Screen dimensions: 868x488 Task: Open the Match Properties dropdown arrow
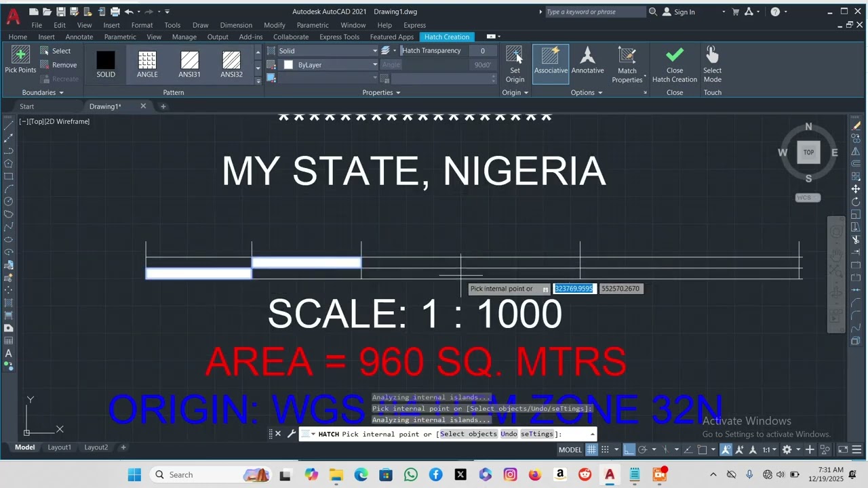point(645,77)
